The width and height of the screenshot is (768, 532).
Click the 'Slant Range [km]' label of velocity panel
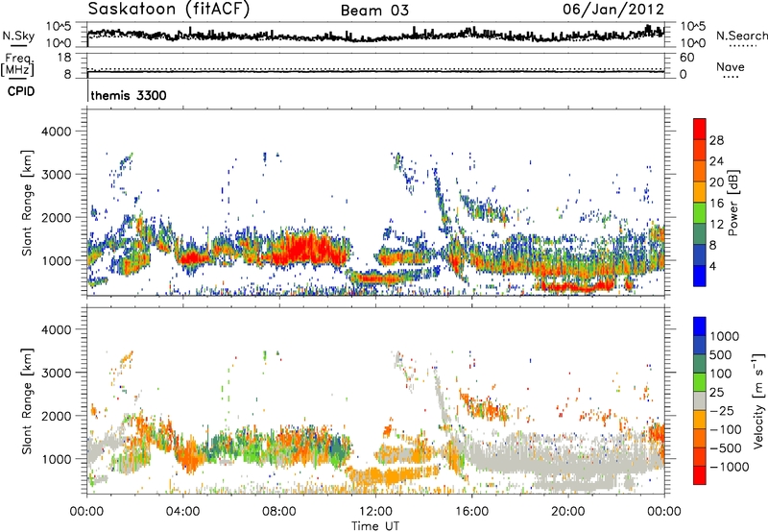tap(28, 400)
